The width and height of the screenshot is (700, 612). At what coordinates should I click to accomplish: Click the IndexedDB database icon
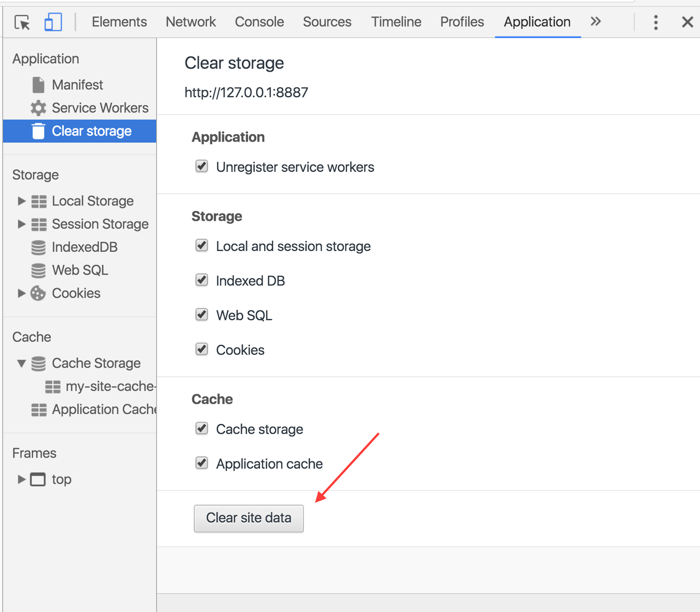coord(38,247)
